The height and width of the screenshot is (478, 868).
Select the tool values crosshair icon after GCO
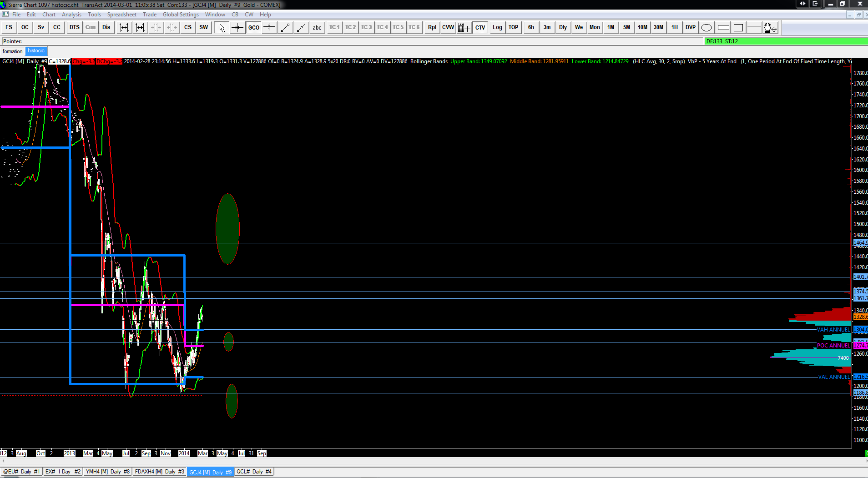coord(269,27)
